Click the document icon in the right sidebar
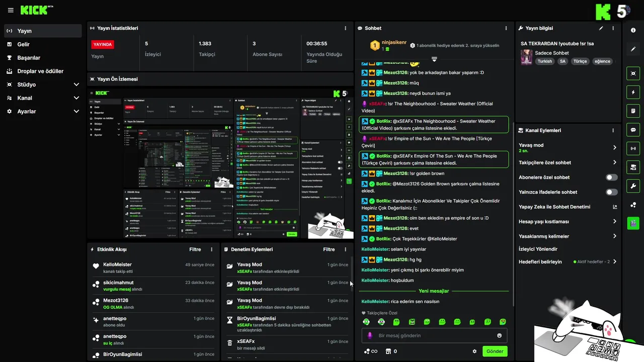 pyautogui.click(x=633, y=111)
